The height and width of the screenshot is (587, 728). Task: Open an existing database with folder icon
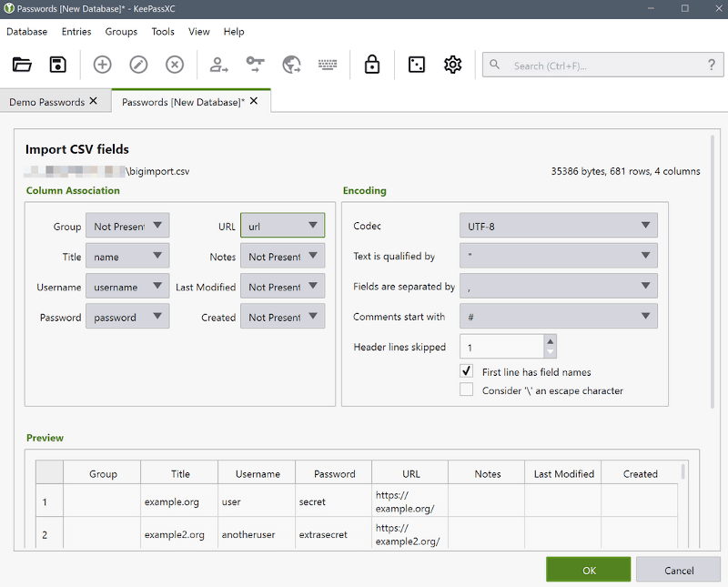[22, 65]
